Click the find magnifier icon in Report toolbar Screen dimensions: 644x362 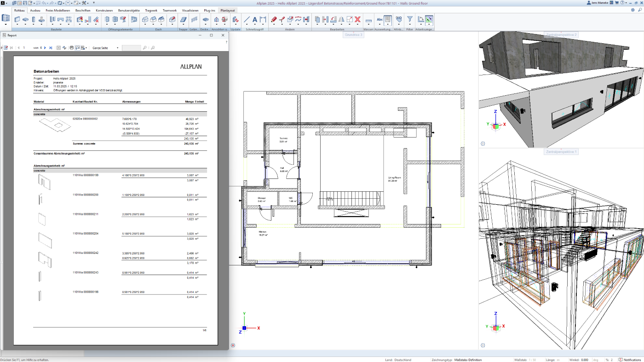point(144,48)
